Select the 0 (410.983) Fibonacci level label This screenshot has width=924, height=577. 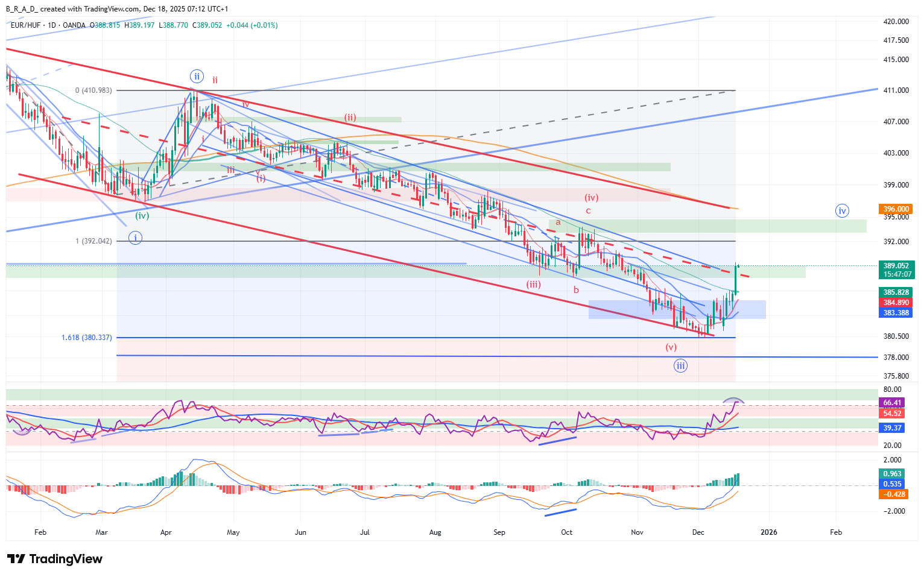(93, 90)
